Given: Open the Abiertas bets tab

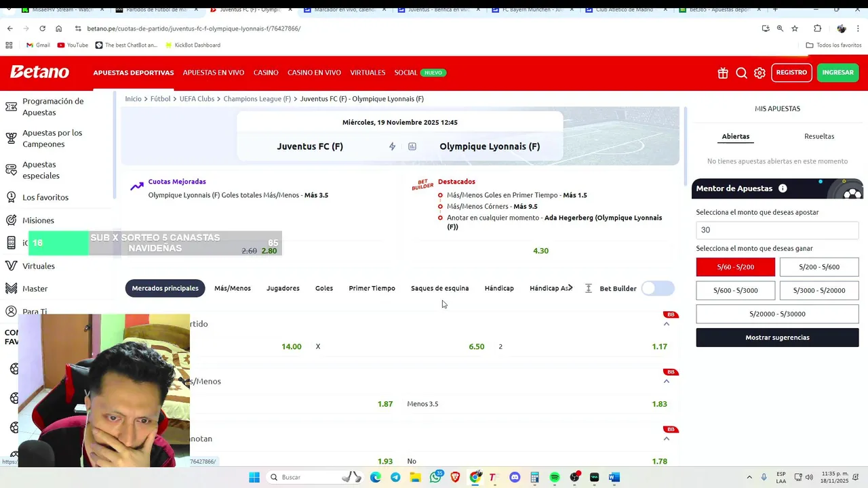Looking at the screenshot, I should click(x=736, y=136).
